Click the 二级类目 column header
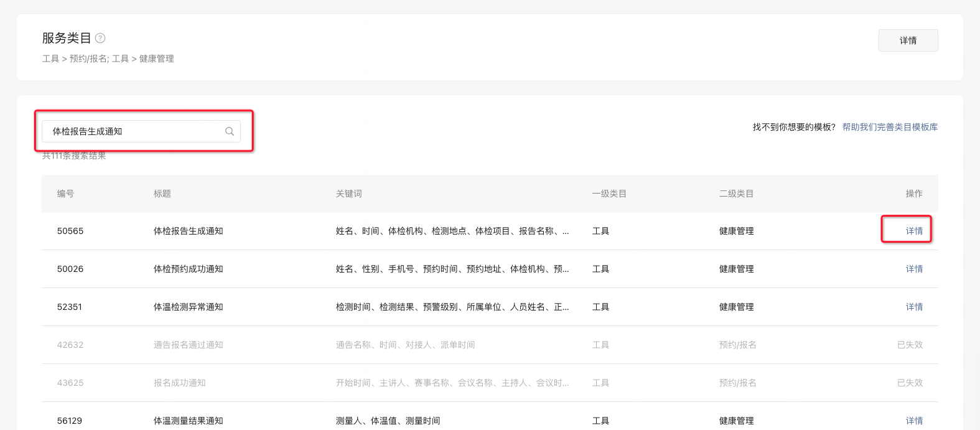Image resolution: width=980 pixels, height=430 pixels. tap(736, 194)
